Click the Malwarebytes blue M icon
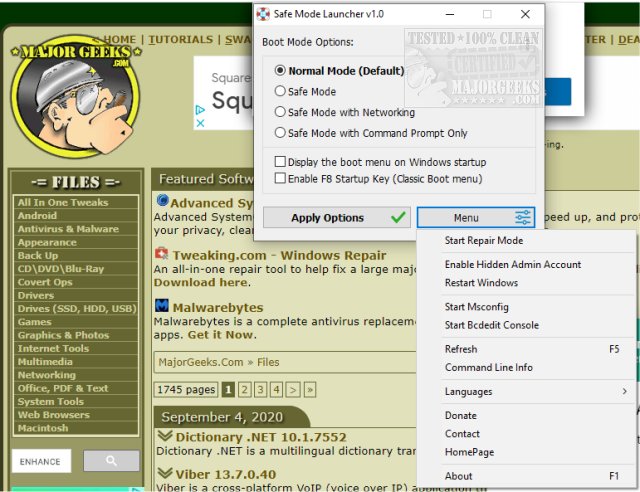 click(x=162, y=305)
